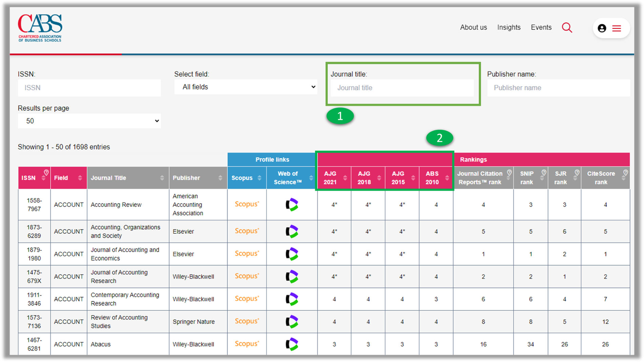Open Scopus link for Abacus
This screenshot has height=362, width=644.
pyautogui.click(x=247, y=344)
